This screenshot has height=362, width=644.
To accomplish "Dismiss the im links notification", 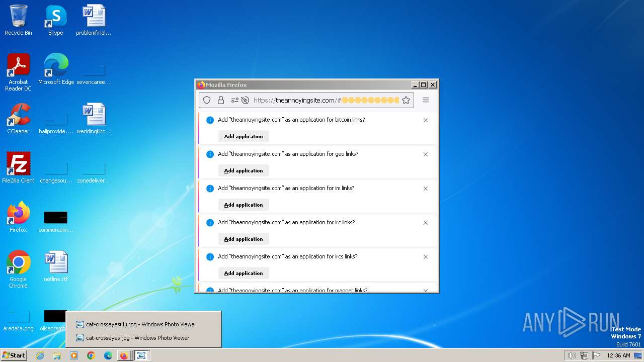I will coord(426,189).
